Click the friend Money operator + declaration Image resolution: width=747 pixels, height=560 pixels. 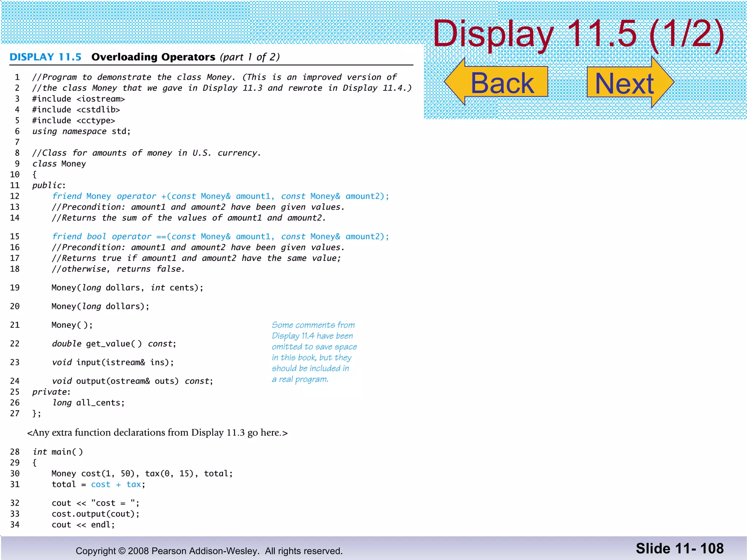(221, 196)
